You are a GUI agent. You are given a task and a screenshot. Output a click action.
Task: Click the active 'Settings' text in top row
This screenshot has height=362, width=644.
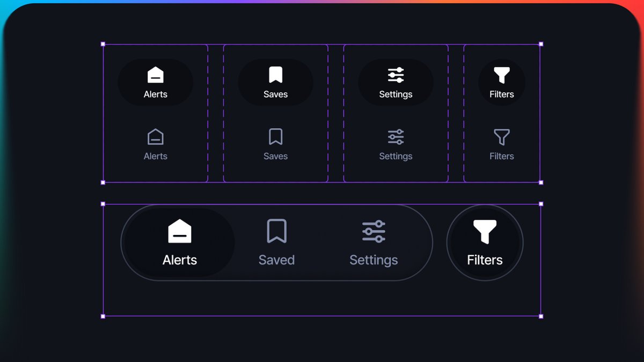pyautogui.click(x=396, y=95)
